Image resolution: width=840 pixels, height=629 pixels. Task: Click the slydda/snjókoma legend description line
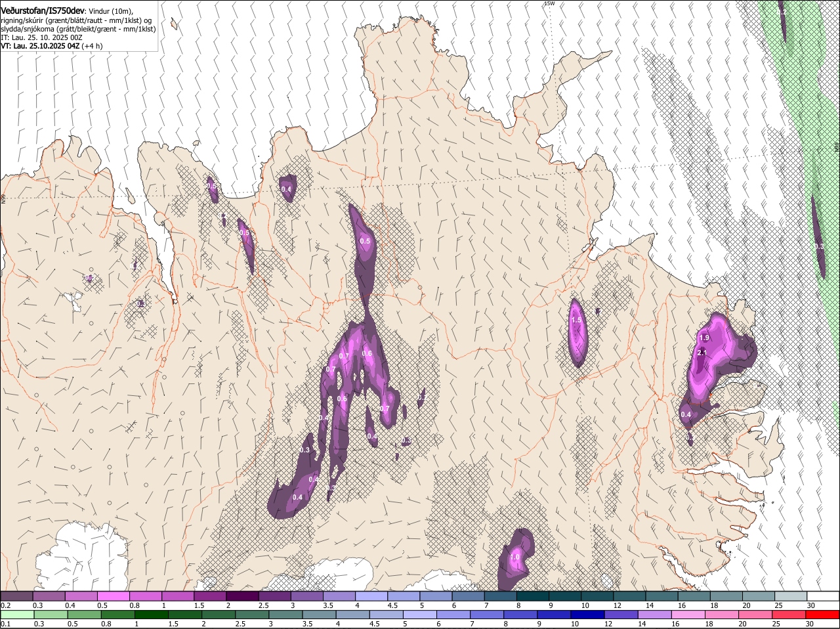(78, 29)
